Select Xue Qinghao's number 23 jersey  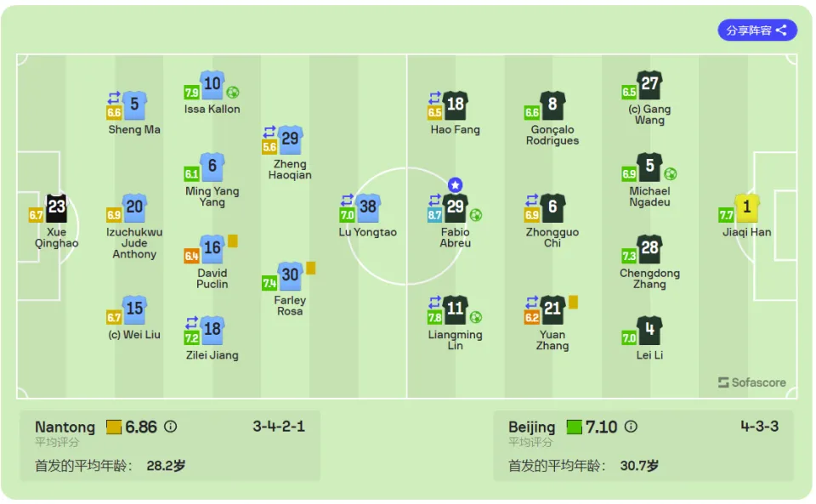point(56,207)
